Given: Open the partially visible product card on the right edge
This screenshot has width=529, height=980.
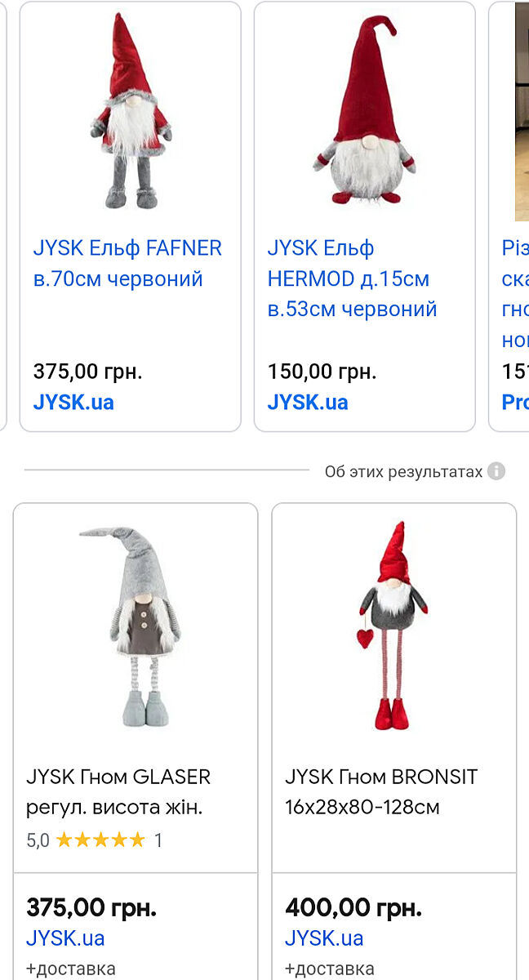Looking at the screenshot, I should (x=509, y=216).
